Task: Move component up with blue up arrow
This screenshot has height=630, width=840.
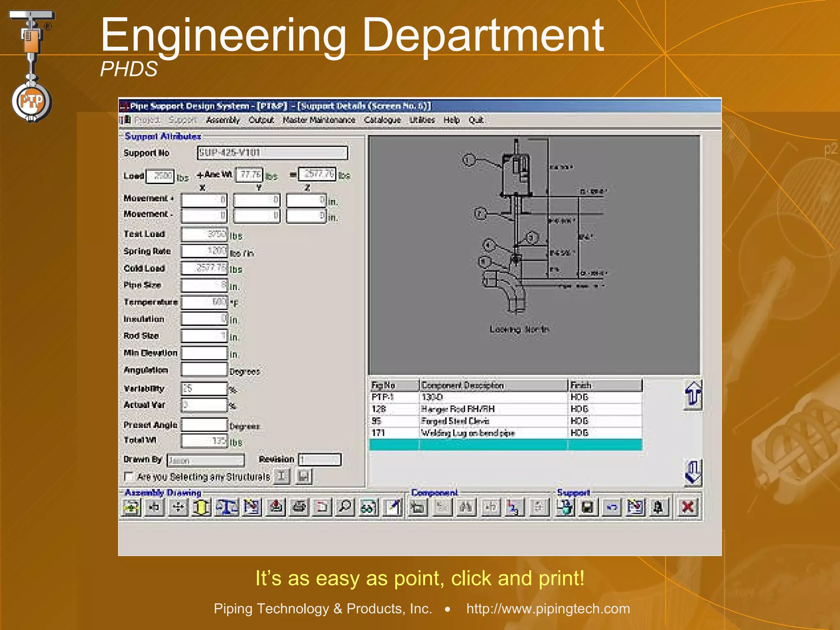Action: (x=693, y=395)
